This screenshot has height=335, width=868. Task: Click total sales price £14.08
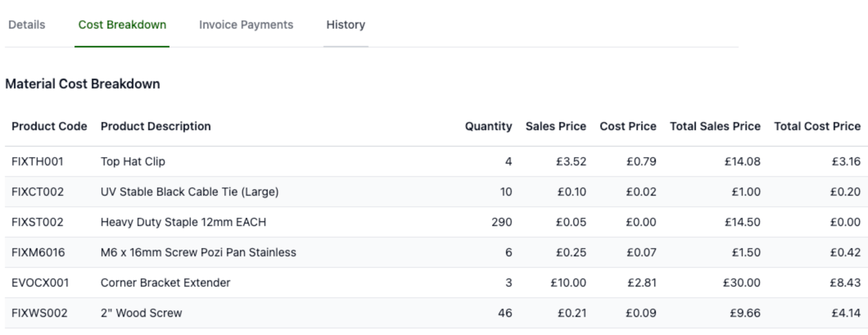pyautogui.click(x=742, y=161)
